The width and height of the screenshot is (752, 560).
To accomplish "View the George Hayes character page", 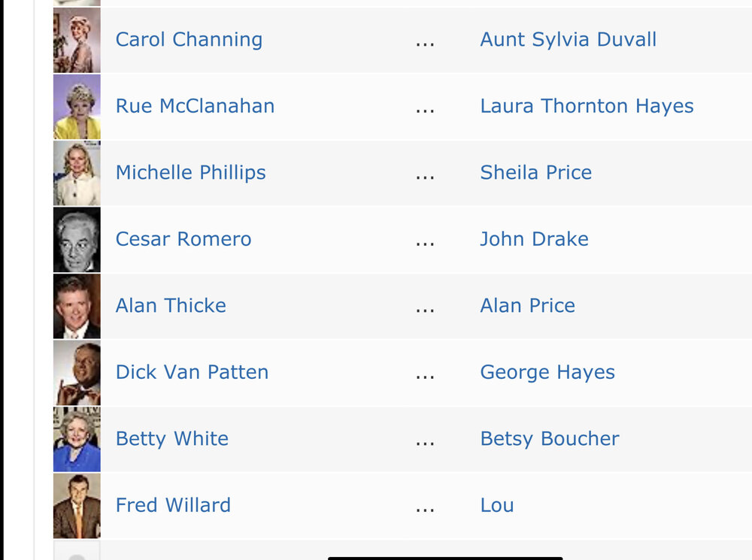I will coord(547,373).
